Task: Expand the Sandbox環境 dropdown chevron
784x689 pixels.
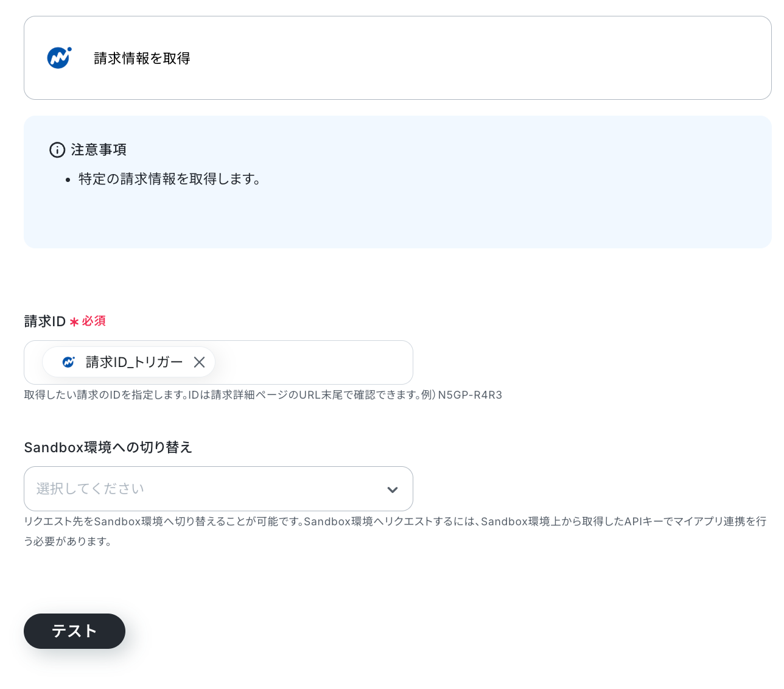Action: 393,489
